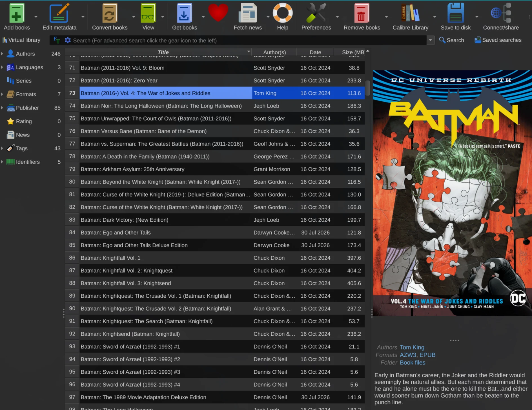Open Fetch news

tap(248, 13)
